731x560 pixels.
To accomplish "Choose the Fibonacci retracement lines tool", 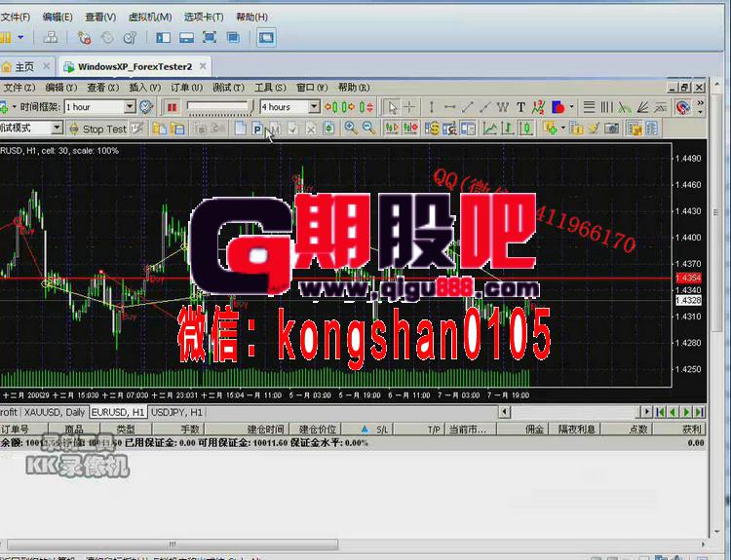I will pos(589,108).
